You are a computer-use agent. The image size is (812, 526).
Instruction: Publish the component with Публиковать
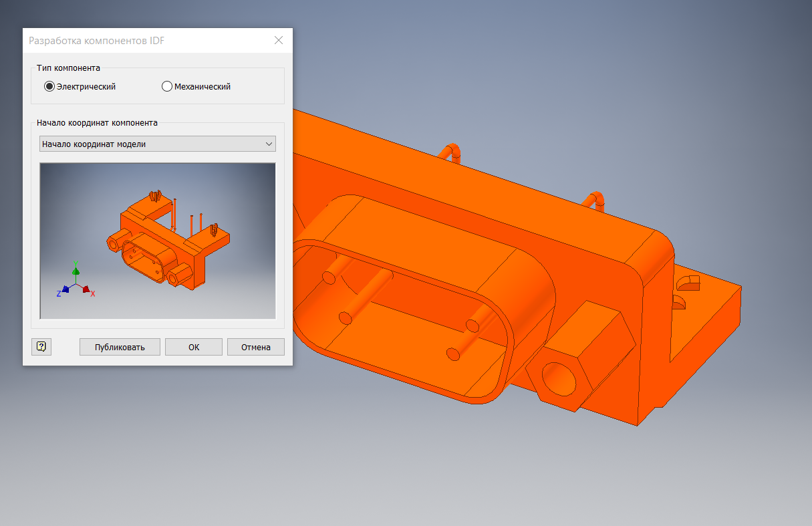click(120, 346)
